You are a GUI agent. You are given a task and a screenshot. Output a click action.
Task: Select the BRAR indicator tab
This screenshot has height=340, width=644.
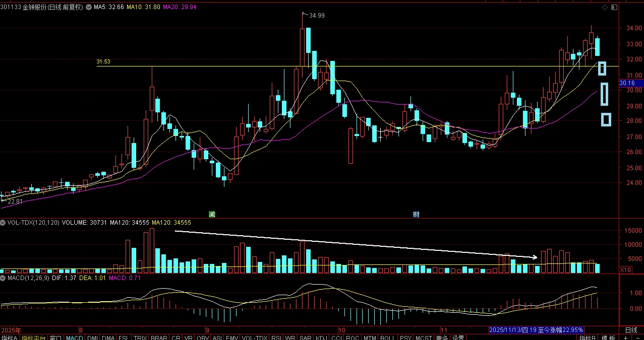(159, 338)
